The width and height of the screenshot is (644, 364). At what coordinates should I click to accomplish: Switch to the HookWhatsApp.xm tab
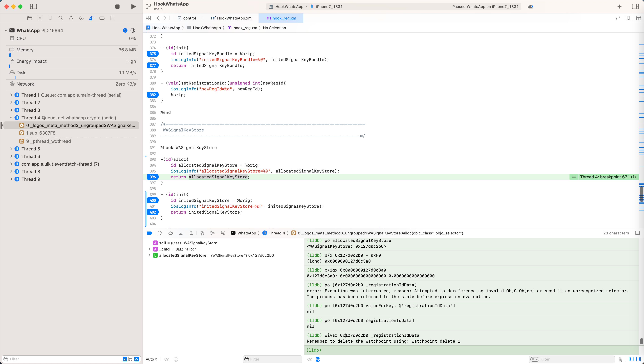pyautogui.click(x=231, y=18)
